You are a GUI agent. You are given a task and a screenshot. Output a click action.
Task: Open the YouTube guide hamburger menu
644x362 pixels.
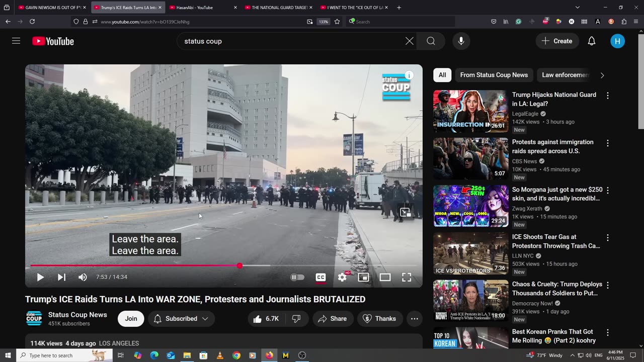(x=16, y=41)
